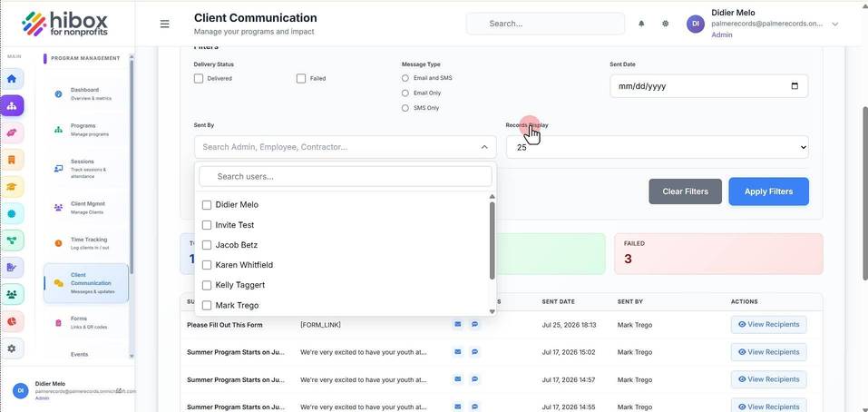This screenshot has height=412, width=868.
Task: Click the DI avatar at the sidebar bottom
Action: point(21,390)
